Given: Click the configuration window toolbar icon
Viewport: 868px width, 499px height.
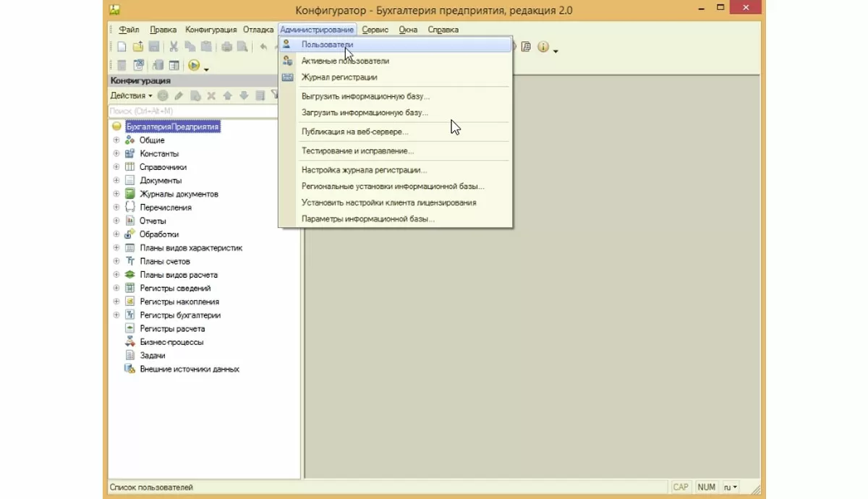Looking at the screenshot, I should pos(139,65).
